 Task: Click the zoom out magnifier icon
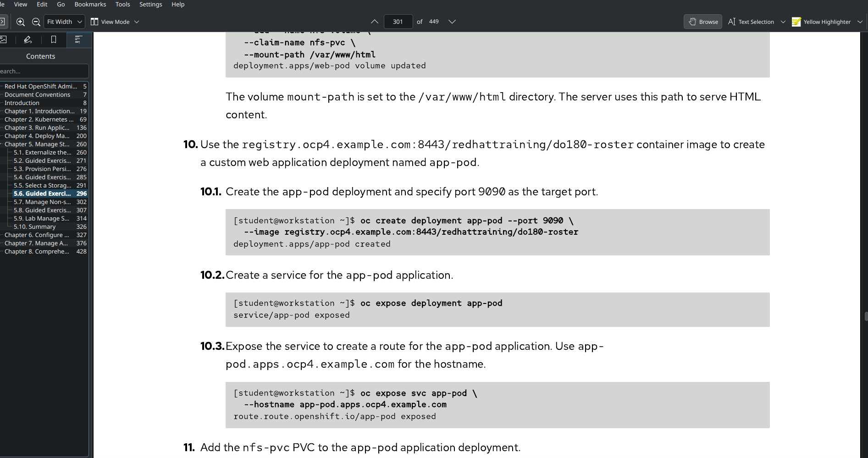(x=36, y=22)
